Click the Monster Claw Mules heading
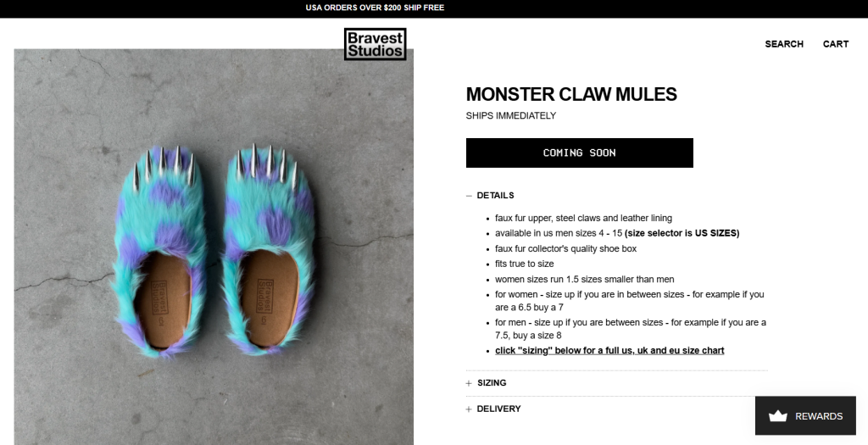Viewport: 868px width, 445px height. (x=571, y=94)
